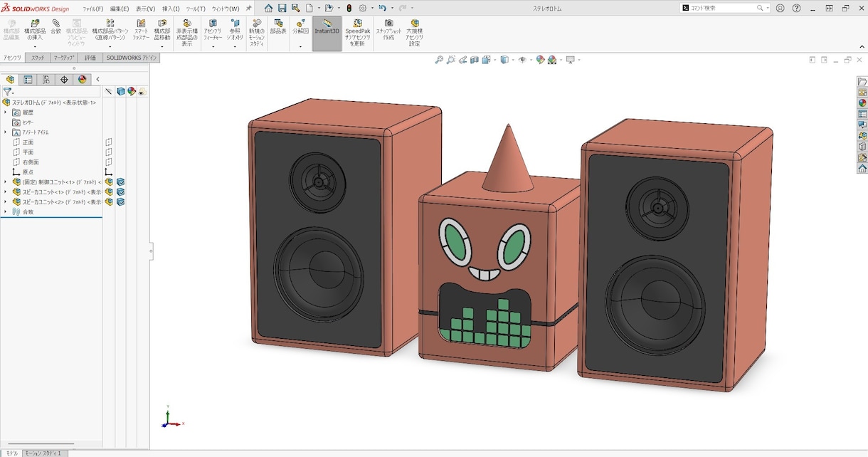Expand the 履歴 tree node
The width and height of the screenshot is (868, 457).
(5, 112)
